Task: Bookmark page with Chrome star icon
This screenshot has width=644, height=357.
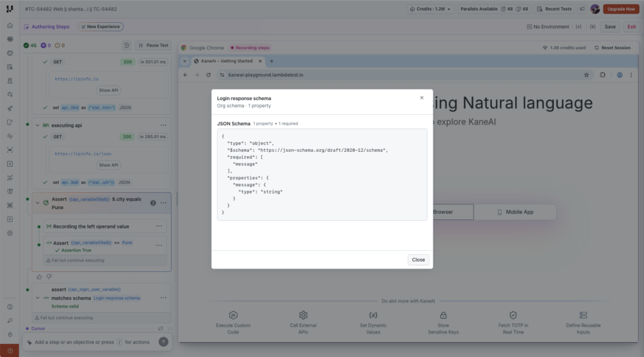Action: tap(586, 75)
